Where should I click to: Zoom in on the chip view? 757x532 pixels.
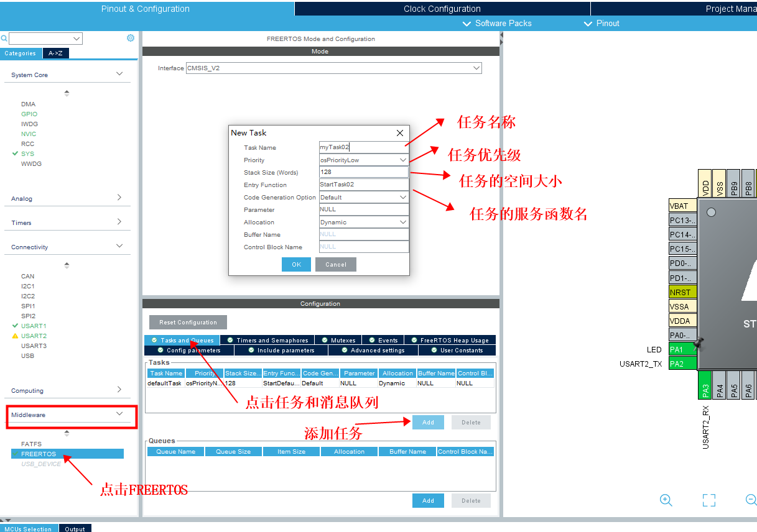tap(666, 500)
